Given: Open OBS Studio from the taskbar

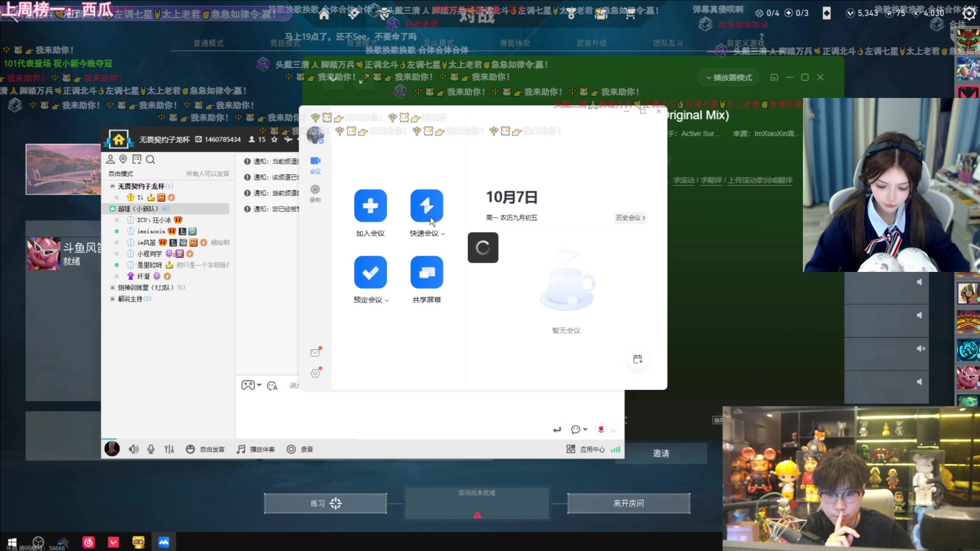Looking at the screenshot, I should tap(38, 542).
